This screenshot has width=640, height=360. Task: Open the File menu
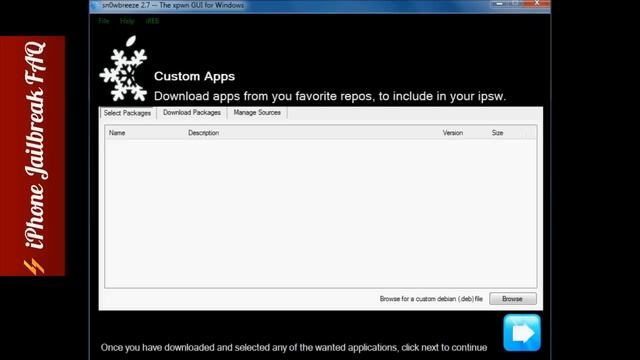[x=104, y=21]
